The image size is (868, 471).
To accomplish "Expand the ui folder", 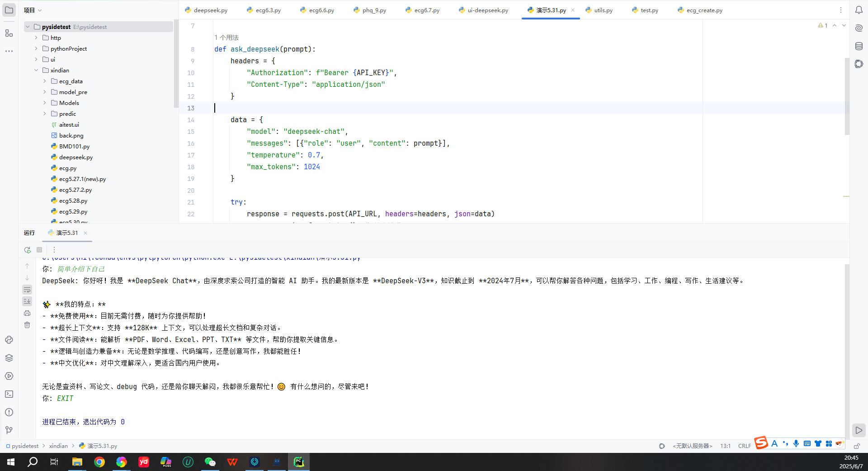I will pos(36,60).
